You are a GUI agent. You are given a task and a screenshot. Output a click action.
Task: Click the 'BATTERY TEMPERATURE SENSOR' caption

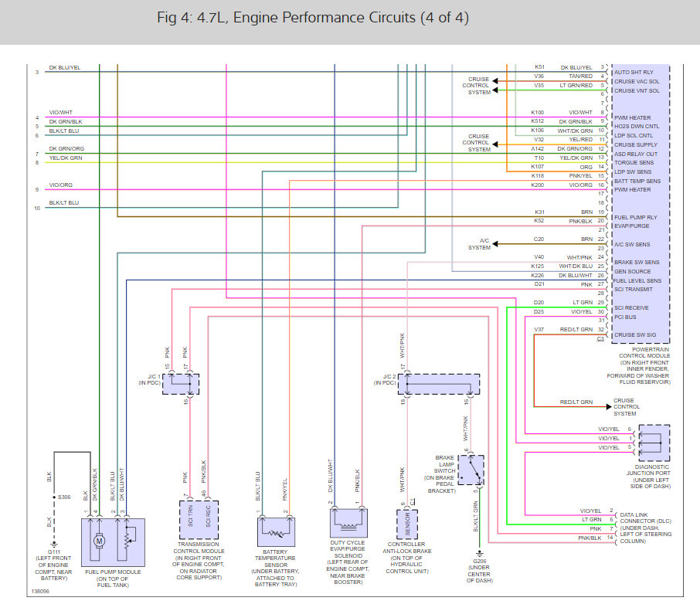(276, 558)
